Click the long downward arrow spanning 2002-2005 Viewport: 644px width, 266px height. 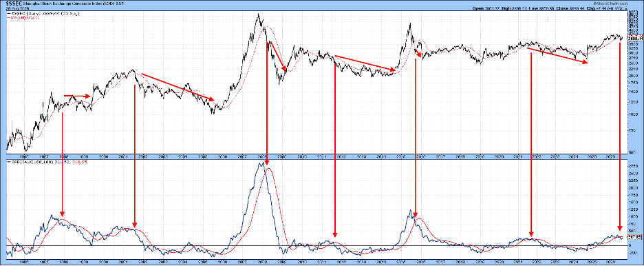coord(178,87)
